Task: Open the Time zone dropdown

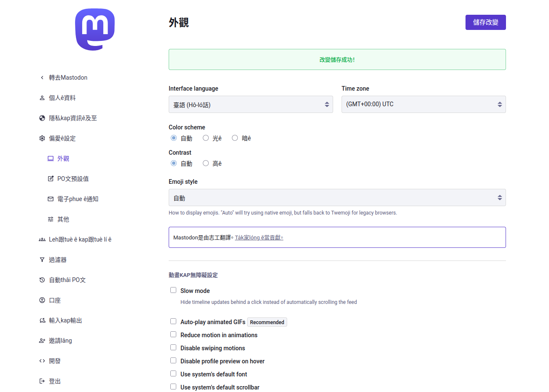Action: (423, 105)
